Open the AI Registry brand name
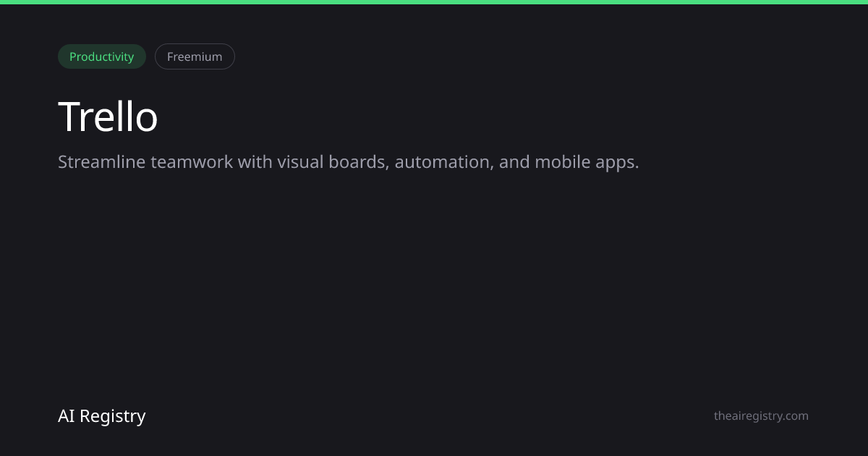The width and height of the screenshot is (868, 456). pos(102,416)
